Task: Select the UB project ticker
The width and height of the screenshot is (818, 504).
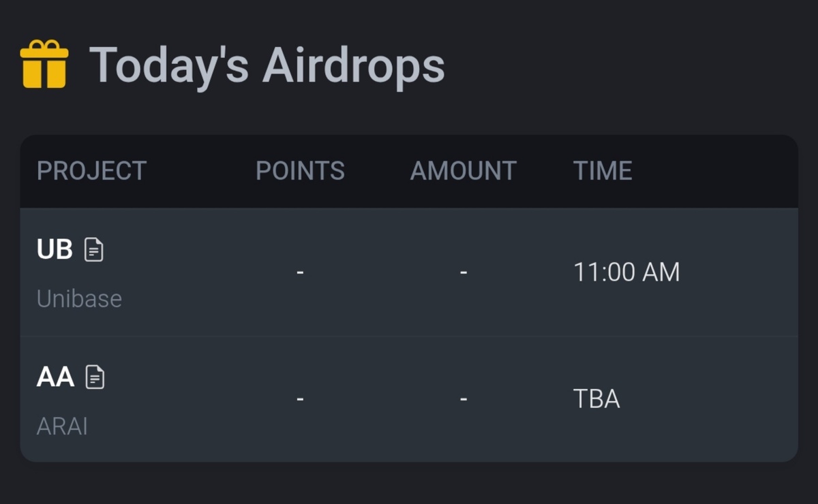Action: 55,250
